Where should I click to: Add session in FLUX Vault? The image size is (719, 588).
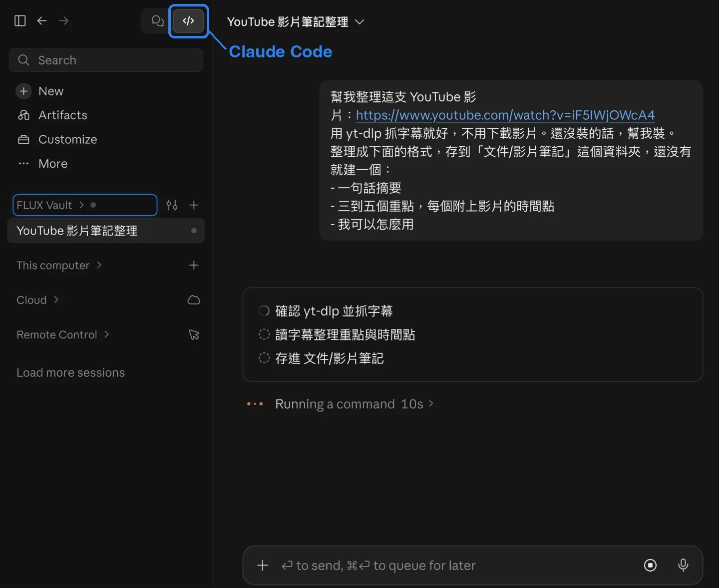point(194,205)
